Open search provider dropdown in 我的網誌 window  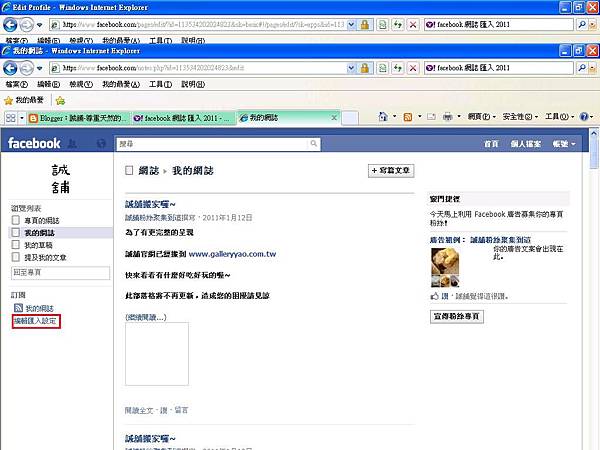tap(592, 68)
